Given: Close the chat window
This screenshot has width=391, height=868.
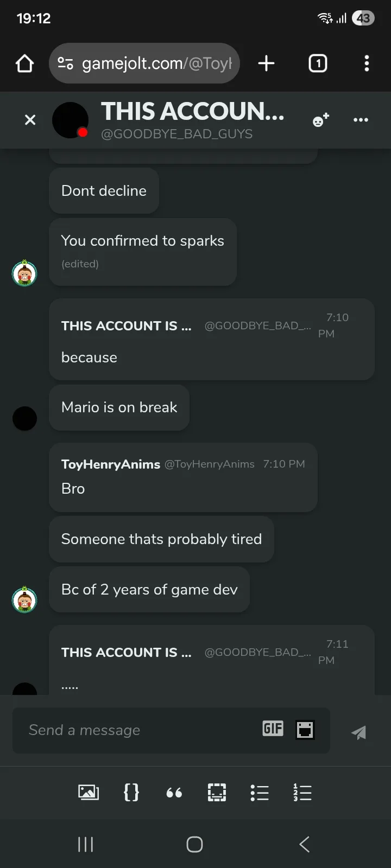Looking at the screenshot, I should pyautogui.click(x=30, y=120).
